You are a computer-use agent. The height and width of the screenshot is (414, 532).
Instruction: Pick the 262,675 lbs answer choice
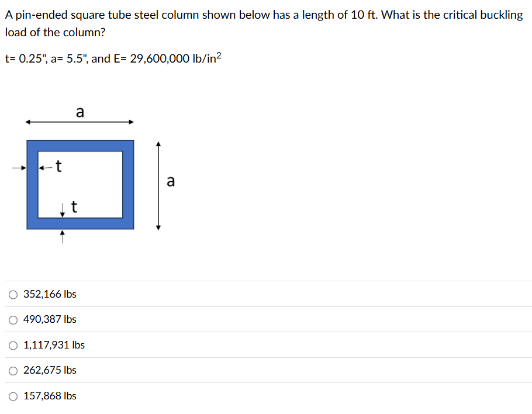point(13,371)
